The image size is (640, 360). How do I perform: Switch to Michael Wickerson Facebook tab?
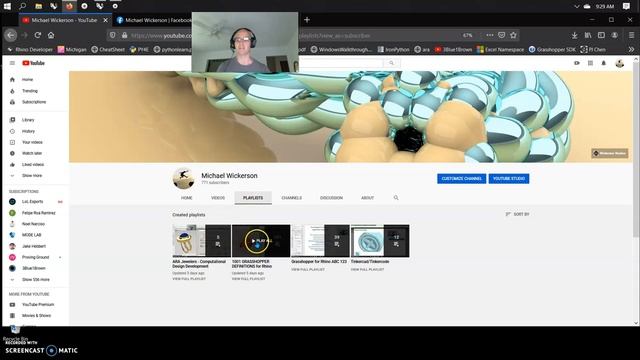point(153,20)
